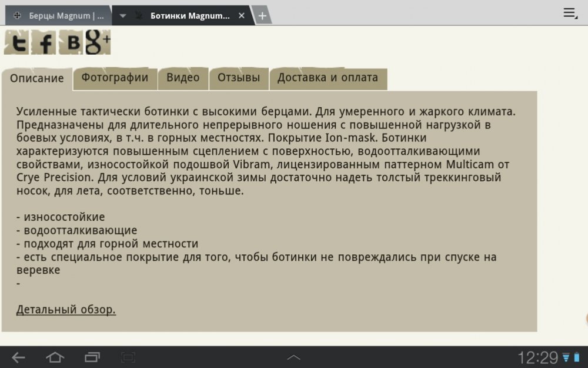Share the page via the Twitter icon
This screenshot has height=368, width=588.
16,42
